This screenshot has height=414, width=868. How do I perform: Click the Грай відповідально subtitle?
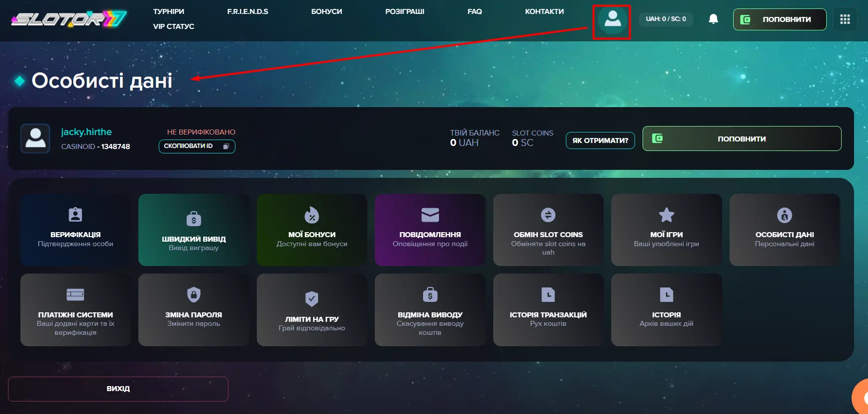coord(312,328)
